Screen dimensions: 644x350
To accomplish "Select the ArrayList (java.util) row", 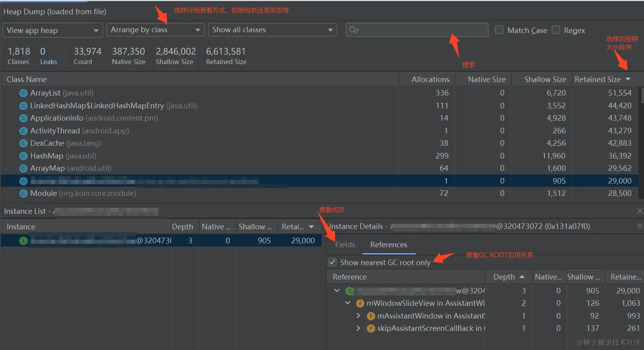I will 320,93.
